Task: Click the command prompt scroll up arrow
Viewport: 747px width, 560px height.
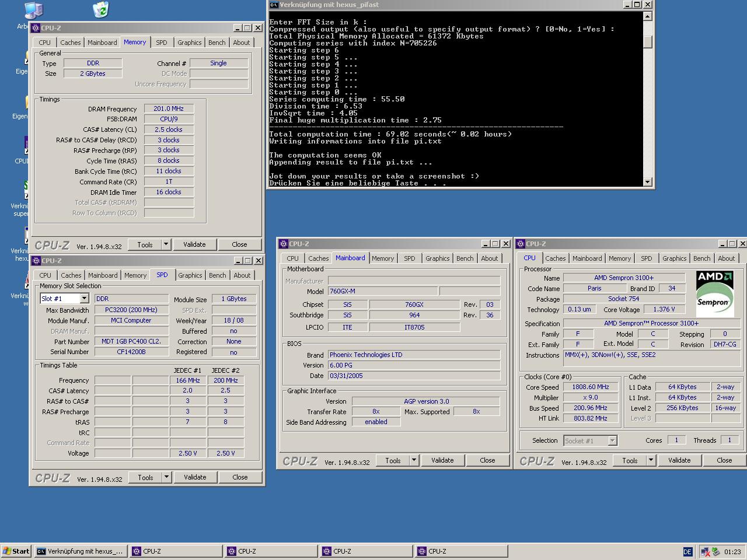Action: 647,16
